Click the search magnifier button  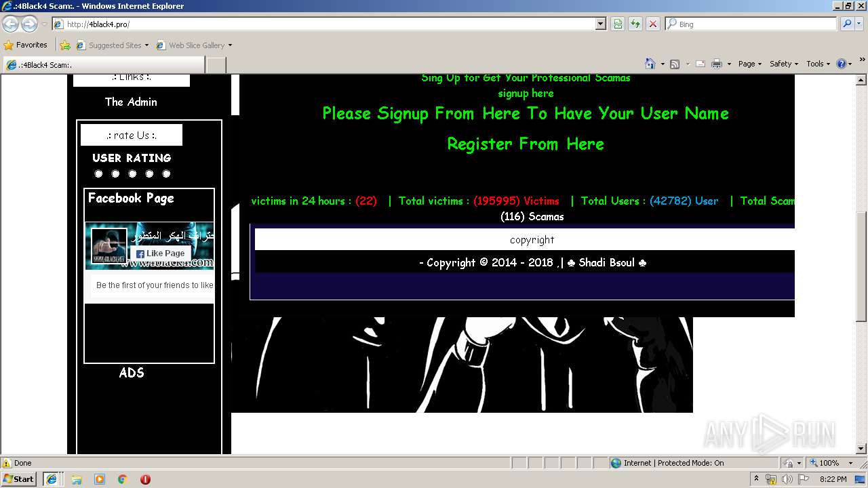click(846, 24)
